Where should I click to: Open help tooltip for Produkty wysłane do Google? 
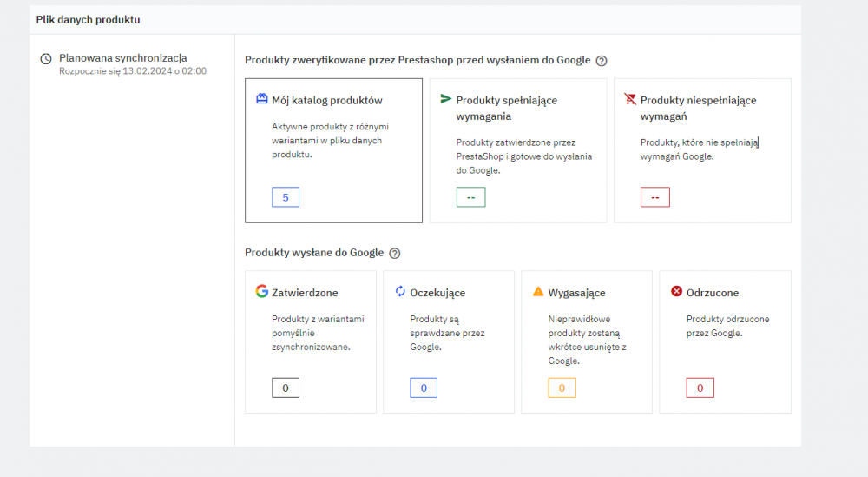395,254
